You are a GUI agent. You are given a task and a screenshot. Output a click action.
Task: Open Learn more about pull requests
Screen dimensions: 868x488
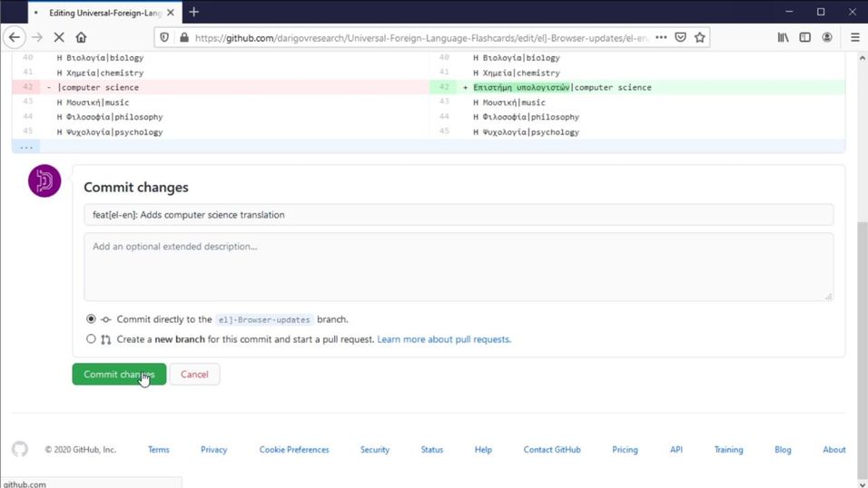(x=444, y=339)
